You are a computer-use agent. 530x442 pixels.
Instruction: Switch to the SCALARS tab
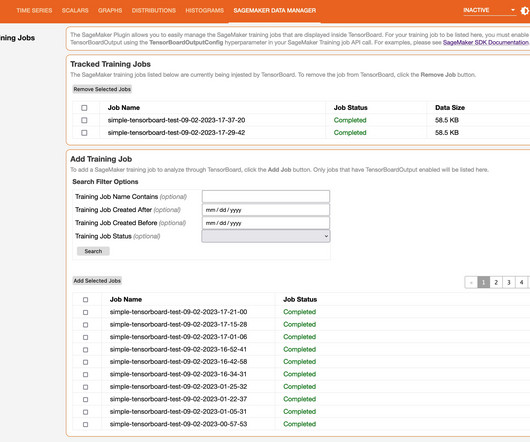click(75, 10)
